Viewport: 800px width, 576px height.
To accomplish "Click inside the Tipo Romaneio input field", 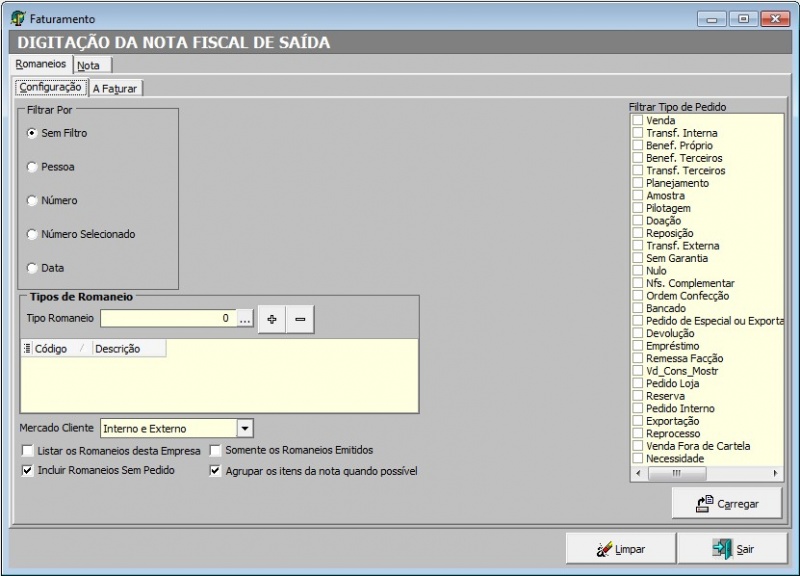I will [x=167, y=319].
